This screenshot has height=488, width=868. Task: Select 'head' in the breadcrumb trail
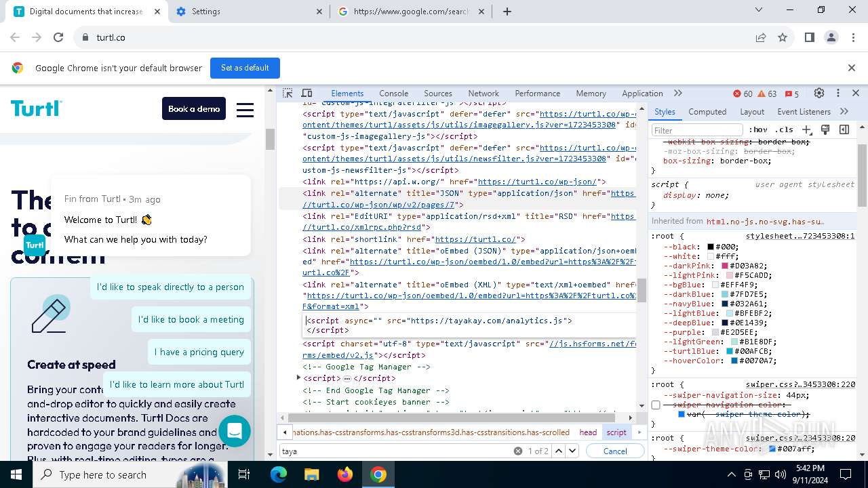(x=588, y=432)
